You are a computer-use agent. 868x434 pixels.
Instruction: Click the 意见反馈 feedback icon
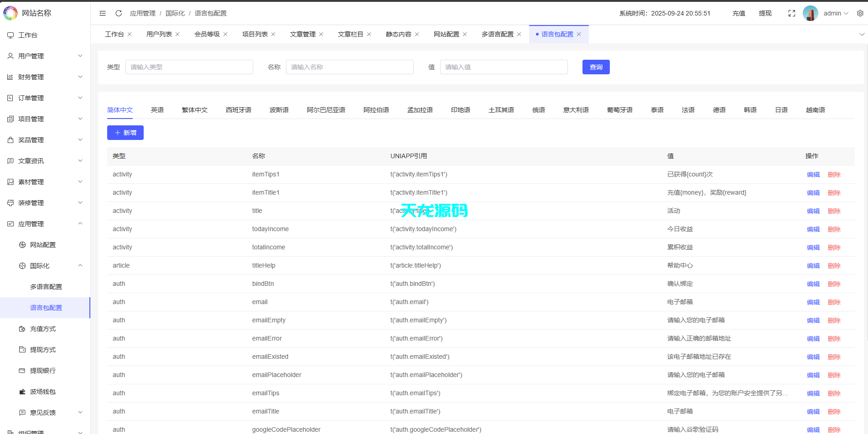pyautogui.click(x=22, y=412)
